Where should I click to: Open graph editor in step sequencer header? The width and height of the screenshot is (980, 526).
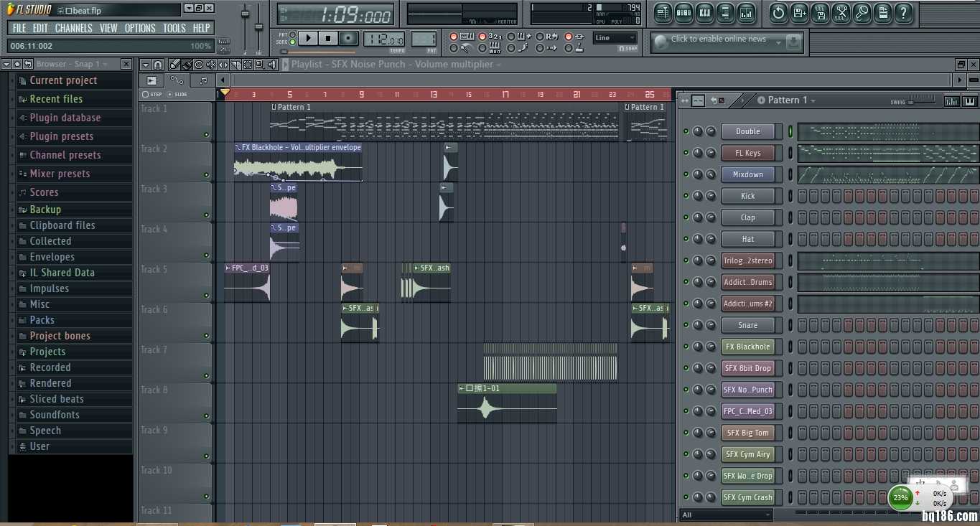point(952,101)
